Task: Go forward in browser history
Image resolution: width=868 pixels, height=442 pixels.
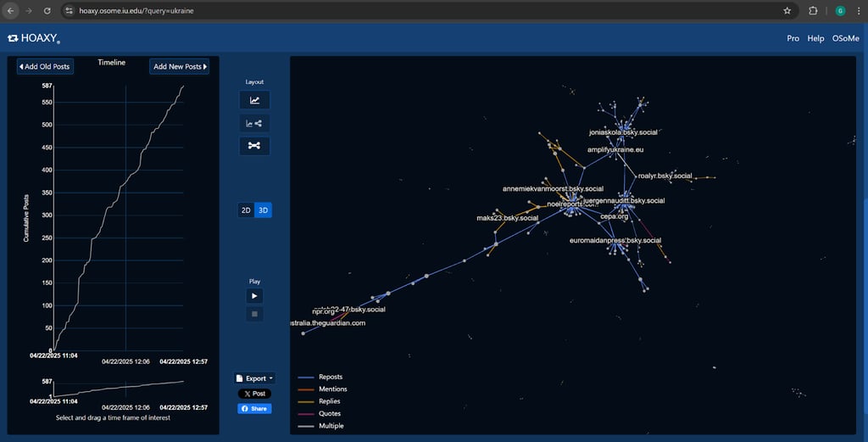Action: [29, 10]
